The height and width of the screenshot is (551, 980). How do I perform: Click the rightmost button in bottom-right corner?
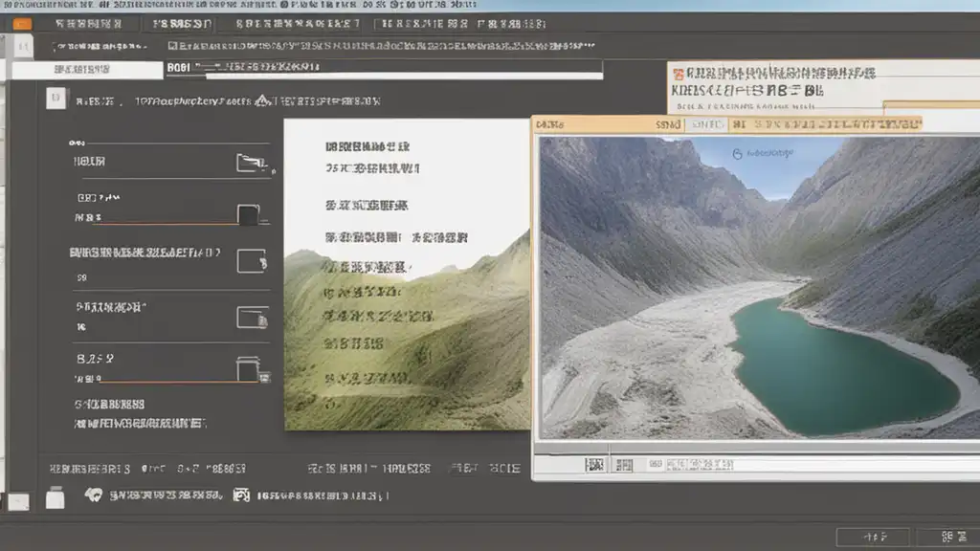point(945,538)
